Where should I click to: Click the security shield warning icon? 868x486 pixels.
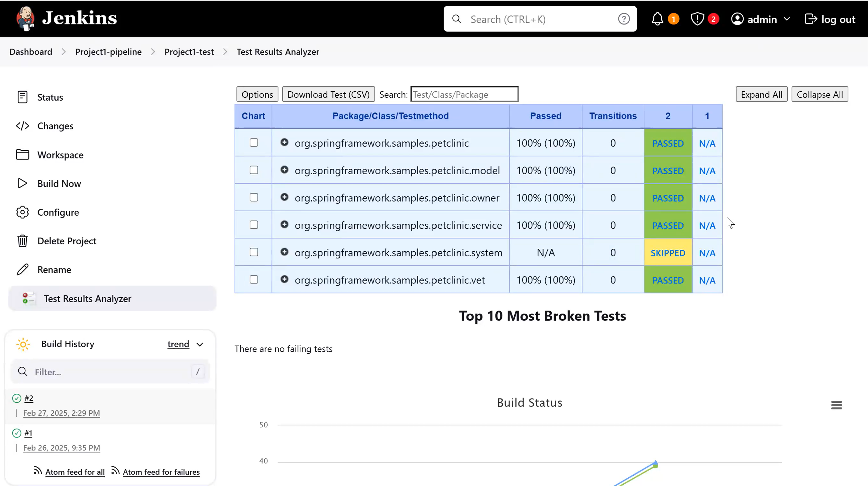697,19
